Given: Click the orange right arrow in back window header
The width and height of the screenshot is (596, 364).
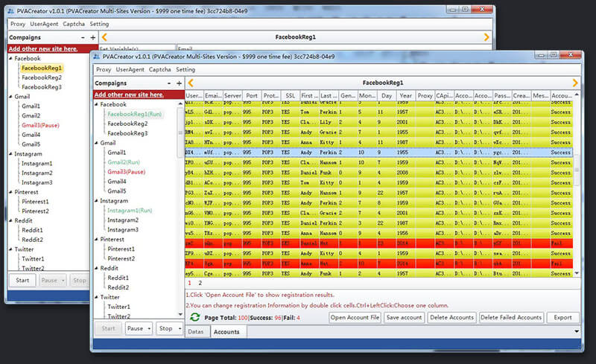Looking at the screenshot, I should pos(486,37).
